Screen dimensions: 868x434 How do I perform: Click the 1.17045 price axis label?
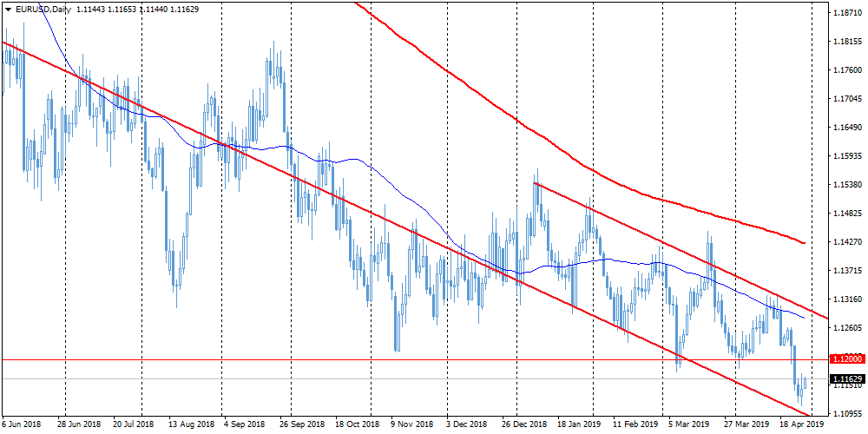click(x=847, y=99)
